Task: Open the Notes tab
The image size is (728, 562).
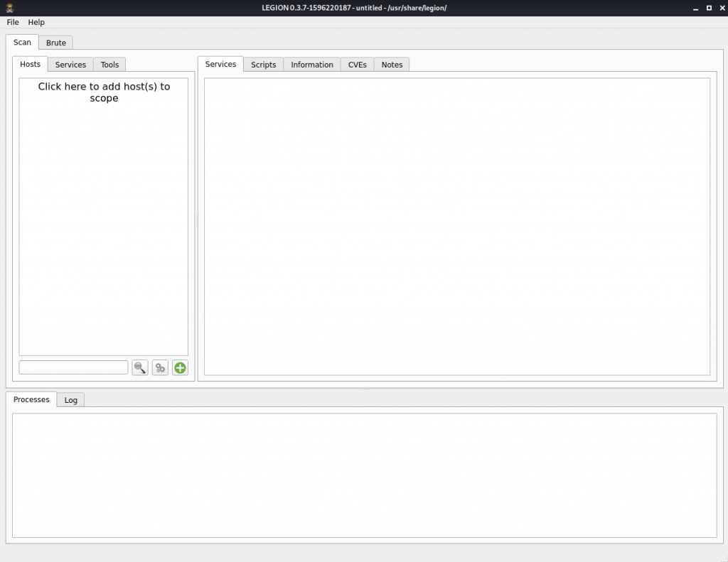Action: click(392, 65)
